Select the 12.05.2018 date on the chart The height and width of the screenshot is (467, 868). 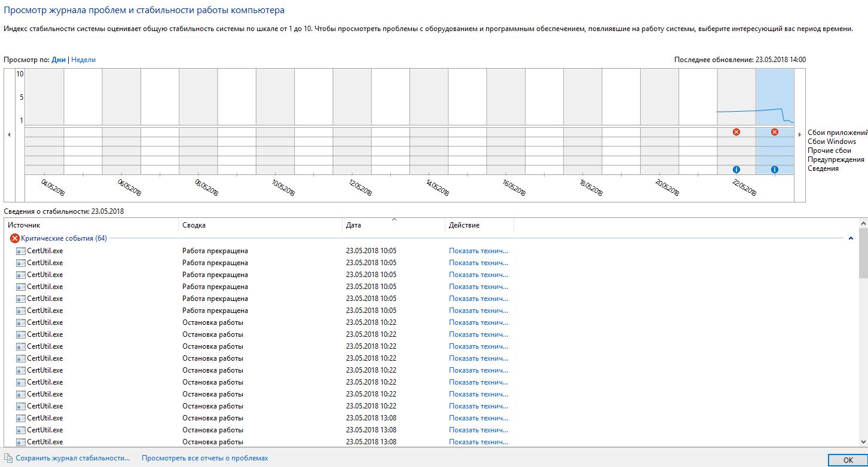[360, 187]
